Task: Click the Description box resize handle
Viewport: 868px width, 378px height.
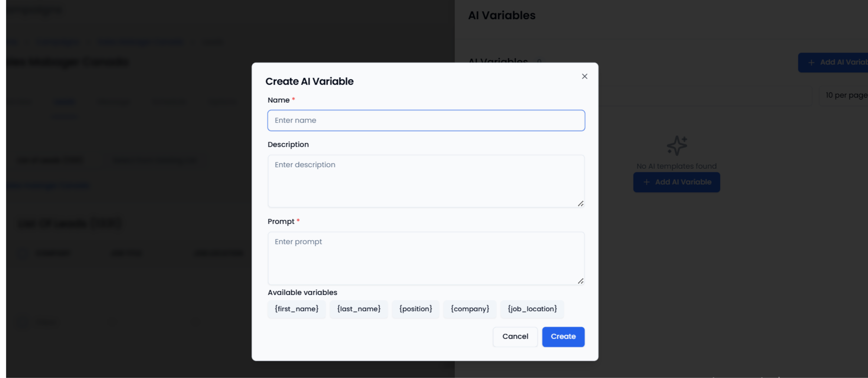Action: [x=580, y=204]
